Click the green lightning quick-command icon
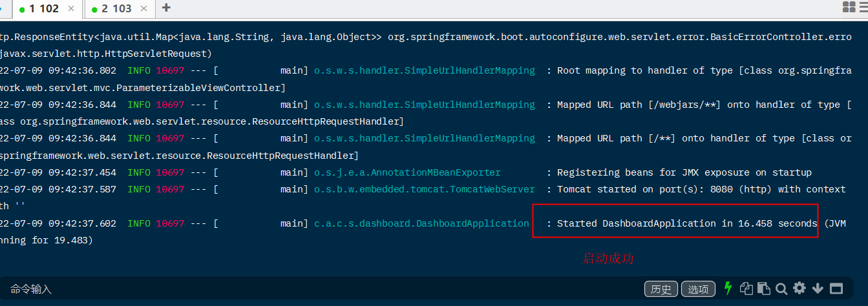 point(728,289)
